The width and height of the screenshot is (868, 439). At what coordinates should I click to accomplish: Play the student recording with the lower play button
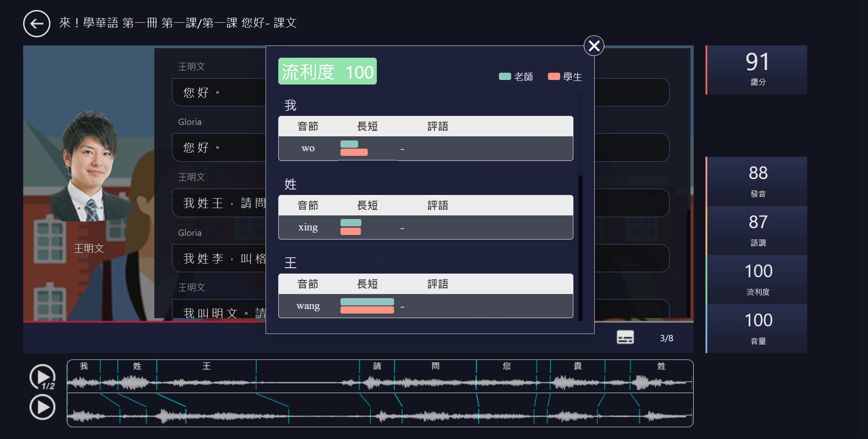(42, 407)
